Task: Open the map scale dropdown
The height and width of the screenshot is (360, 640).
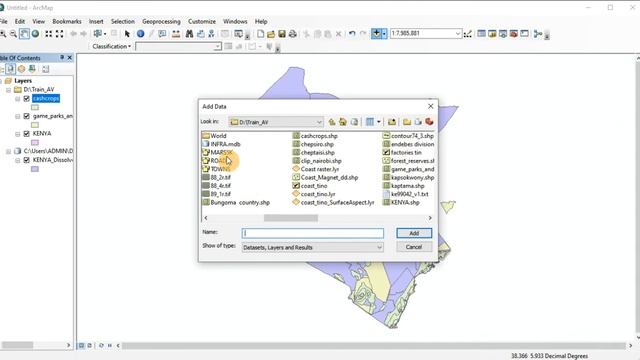Action: coord(458,33)
